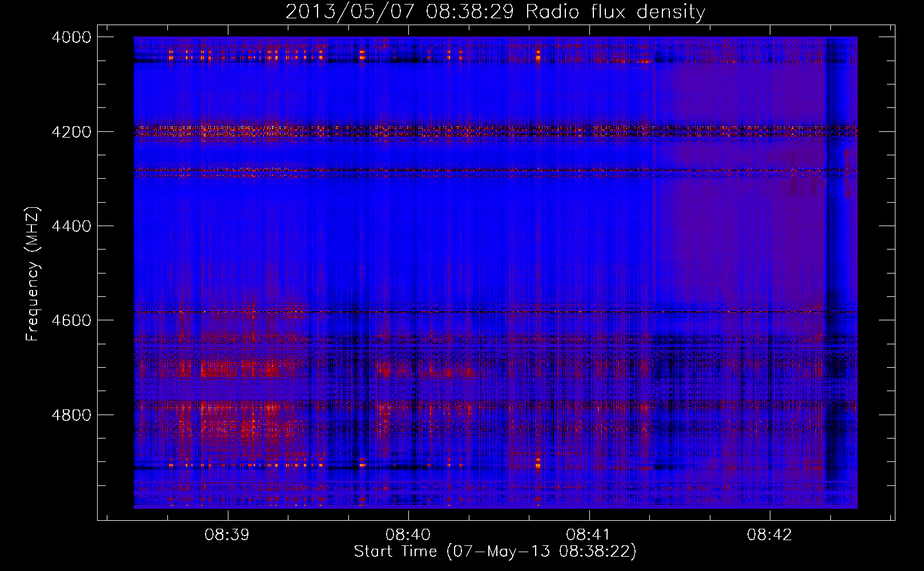Select the 4600 frequency axis label
This screenshot has height=571, width=924.
[71, 320]
